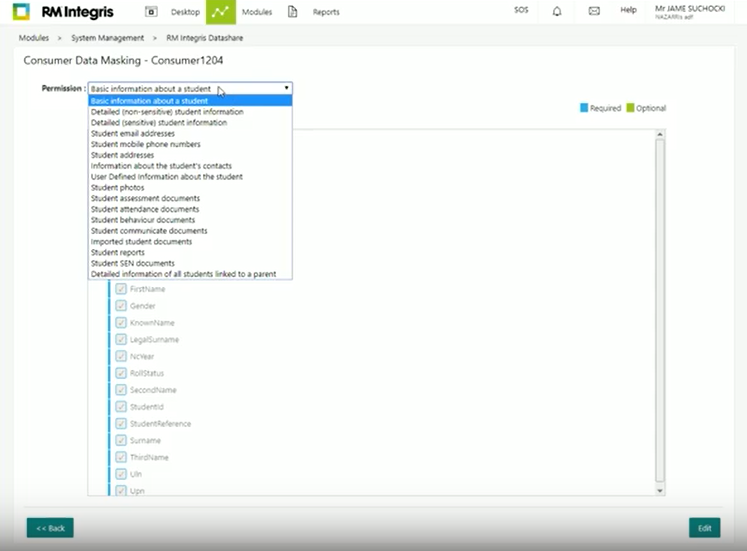
Task: Pick Student addresses option
Action: 190,155
